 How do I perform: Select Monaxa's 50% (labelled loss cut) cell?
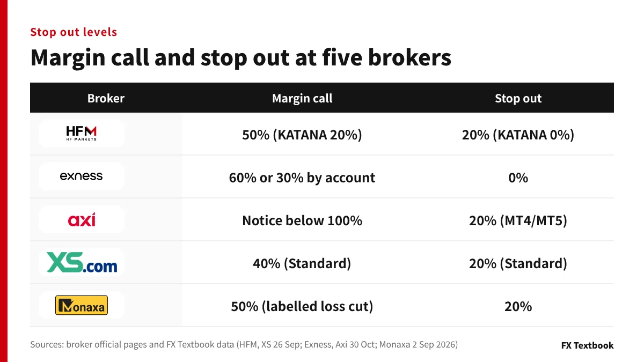coord(302,306)
